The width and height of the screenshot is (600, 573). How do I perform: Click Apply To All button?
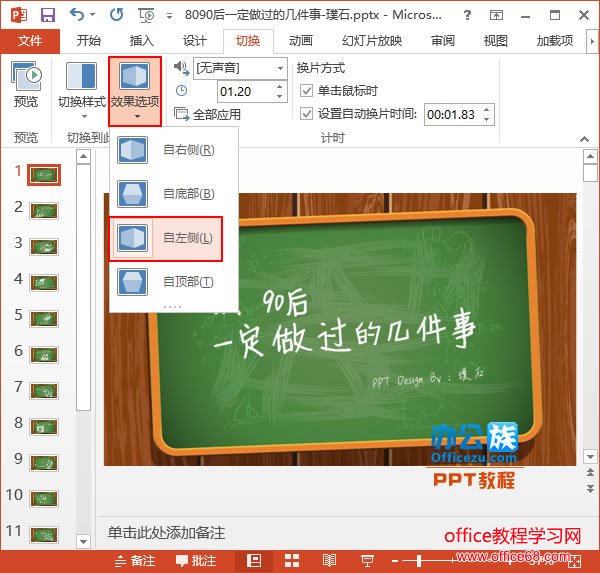[207, 114]
